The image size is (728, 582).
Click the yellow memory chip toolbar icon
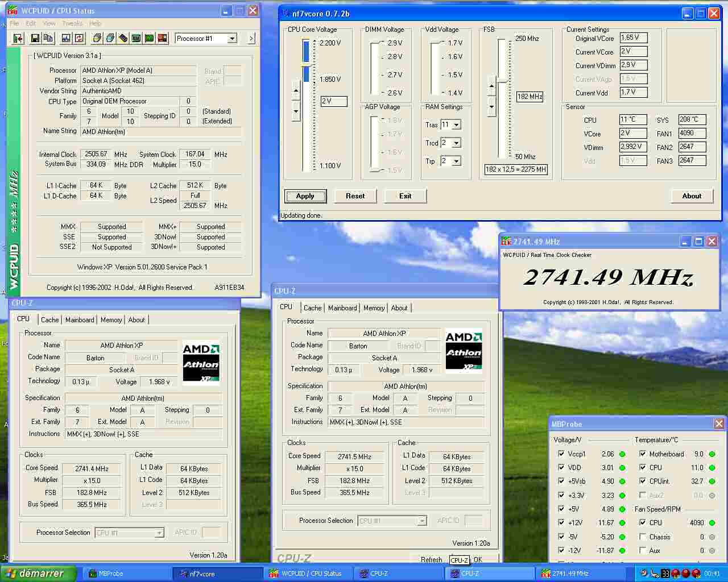123,38
